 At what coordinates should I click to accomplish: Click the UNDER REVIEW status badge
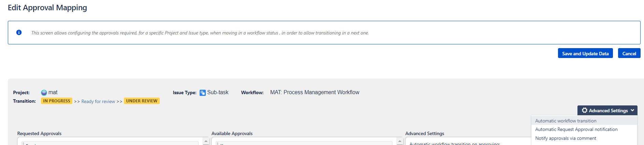pyautogui.click(x=142, y=101)
